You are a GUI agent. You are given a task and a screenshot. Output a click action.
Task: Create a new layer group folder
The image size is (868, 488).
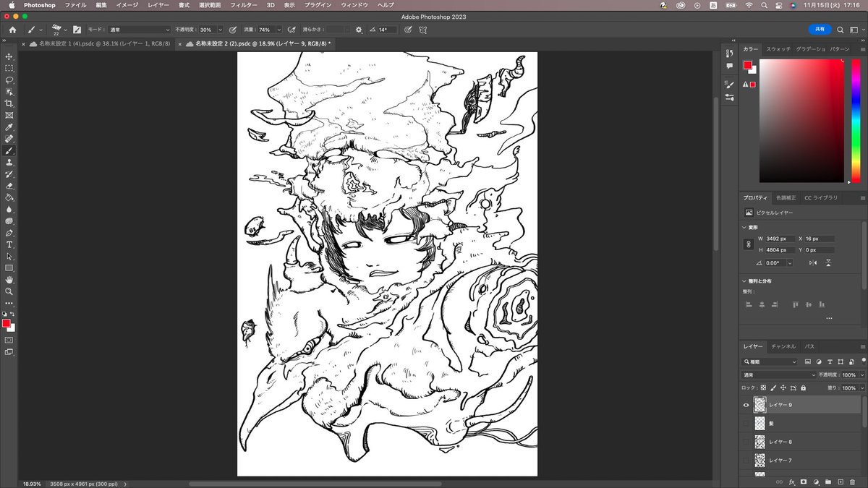click(828, 481)
